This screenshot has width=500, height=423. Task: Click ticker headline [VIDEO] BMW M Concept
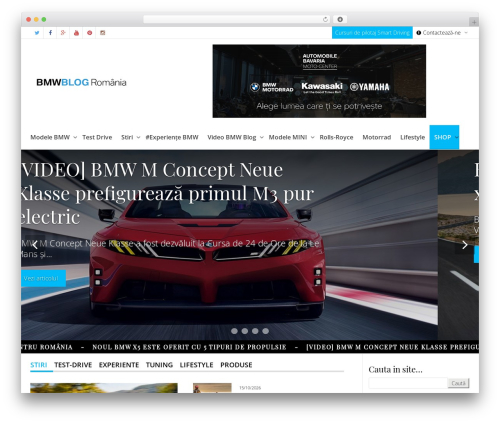[x=392, y=347]
